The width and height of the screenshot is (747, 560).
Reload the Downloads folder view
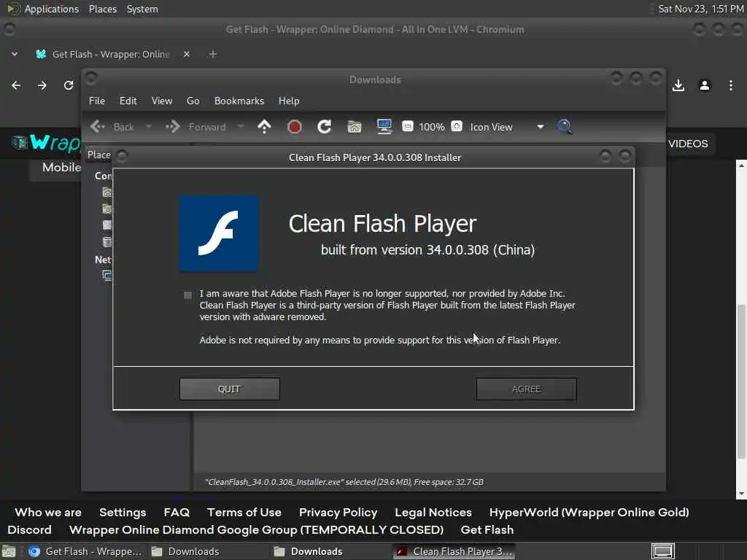pos(325,127)
